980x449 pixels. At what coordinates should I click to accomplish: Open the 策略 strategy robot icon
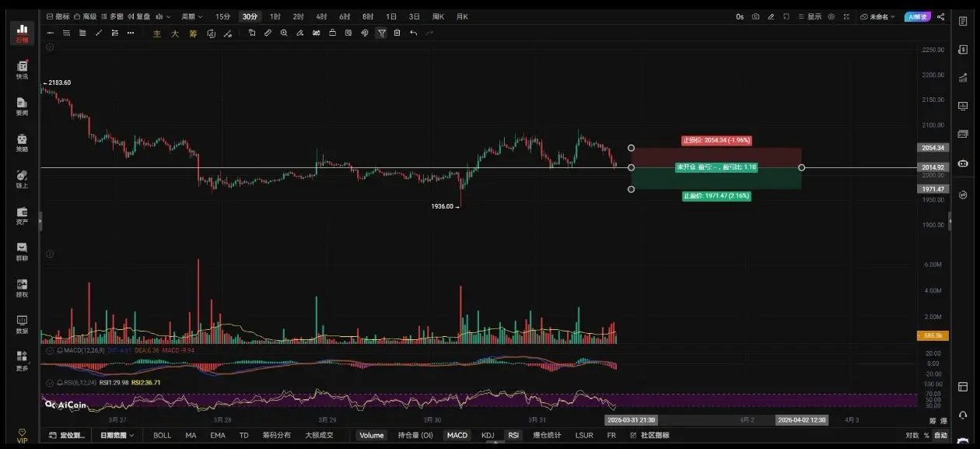tap(22, 143)
